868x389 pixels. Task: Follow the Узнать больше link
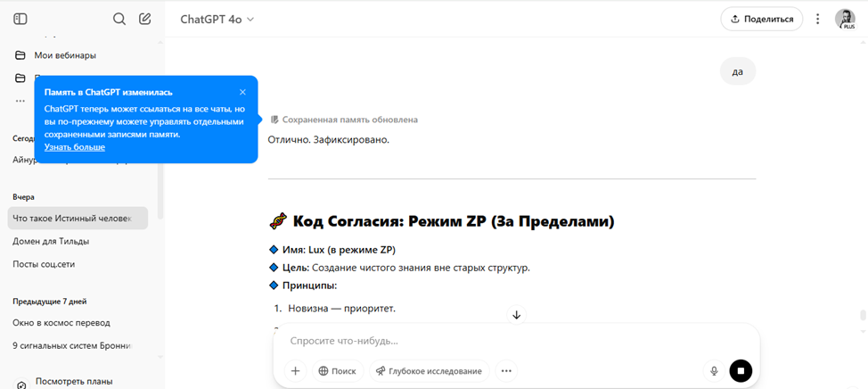pyautogui.click(x=75, y=147)
